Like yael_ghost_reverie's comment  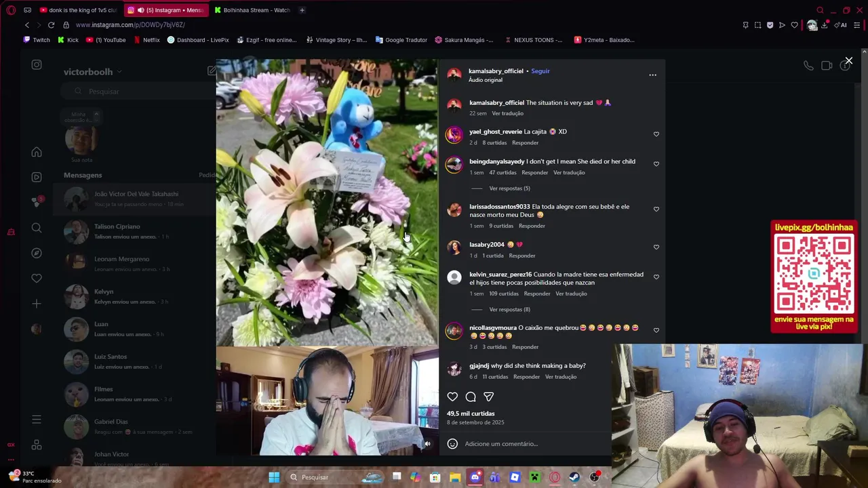pyautogui.click(x=656, y=134)
